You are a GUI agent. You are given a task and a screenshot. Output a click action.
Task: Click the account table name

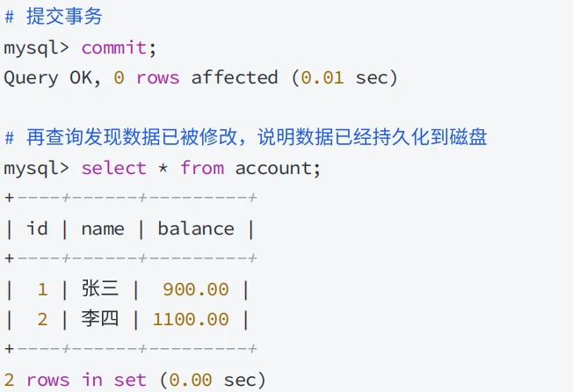coord(273,169)
